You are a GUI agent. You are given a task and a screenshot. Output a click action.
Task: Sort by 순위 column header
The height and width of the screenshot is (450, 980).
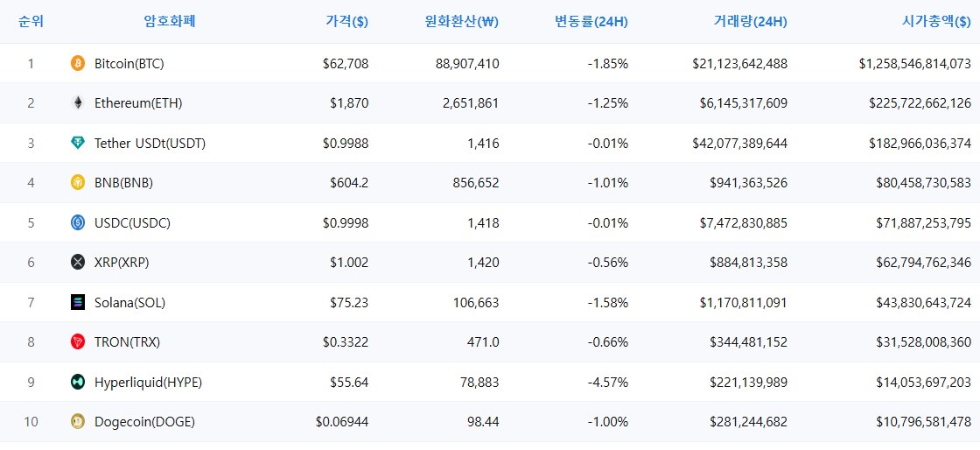[x=31, y=21]
